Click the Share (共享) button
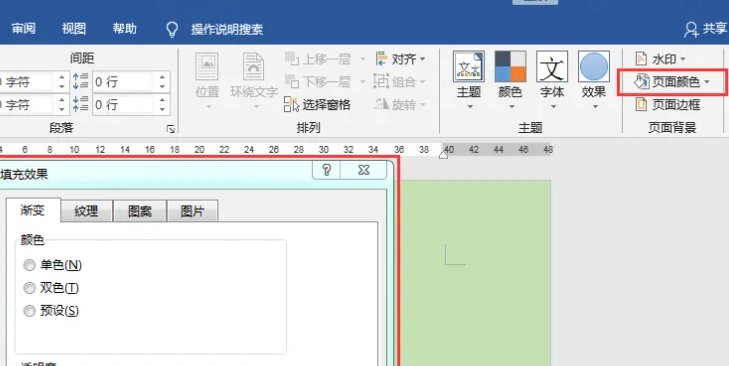729x366 pixels. 705,29
